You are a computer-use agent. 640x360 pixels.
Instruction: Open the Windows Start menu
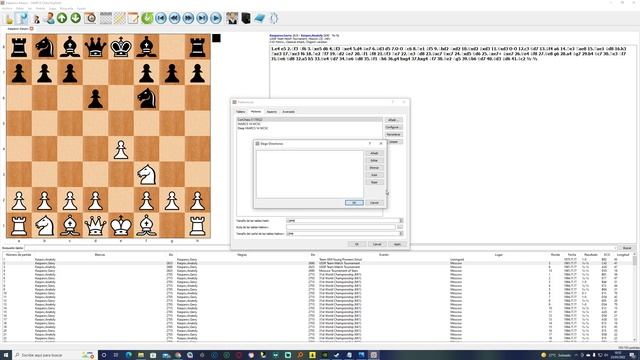[x=6, y=355]
